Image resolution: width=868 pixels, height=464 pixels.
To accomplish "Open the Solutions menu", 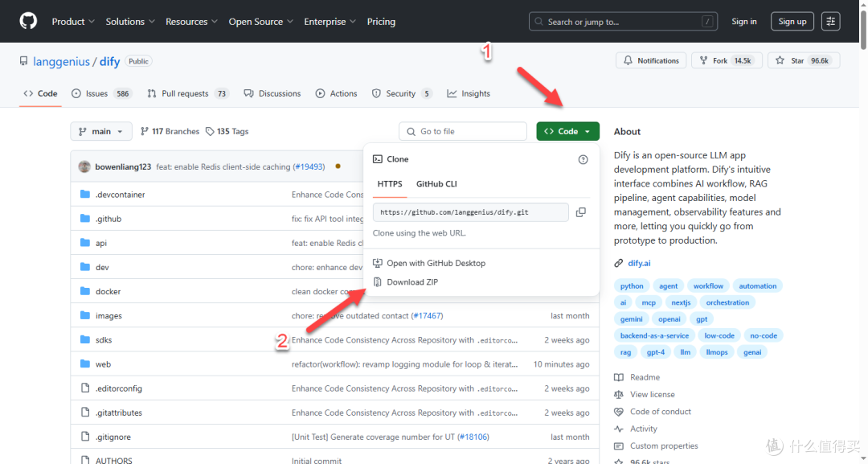I will 130,22.
